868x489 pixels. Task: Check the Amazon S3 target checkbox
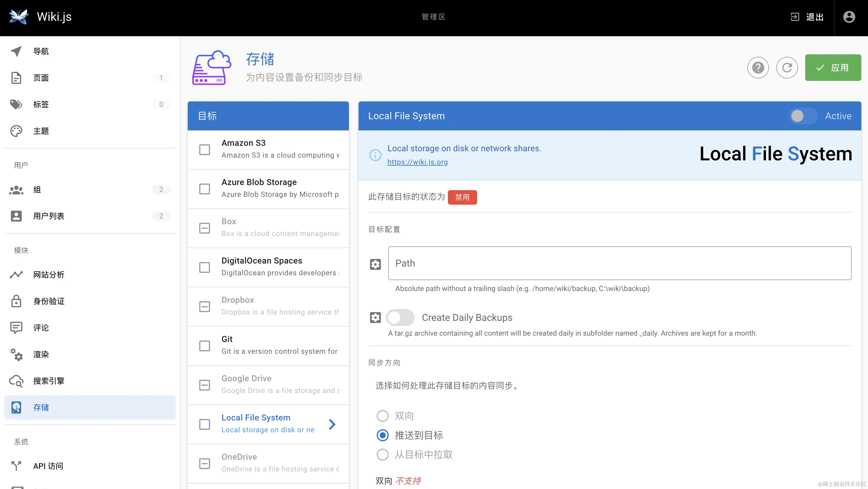pos(205,150)
